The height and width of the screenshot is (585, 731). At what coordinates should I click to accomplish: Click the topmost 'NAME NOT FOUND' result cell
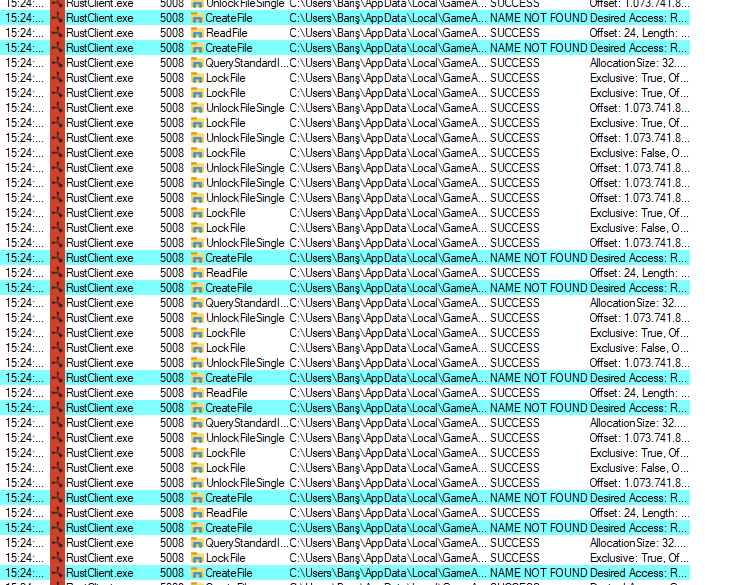(x=538, y=18)
